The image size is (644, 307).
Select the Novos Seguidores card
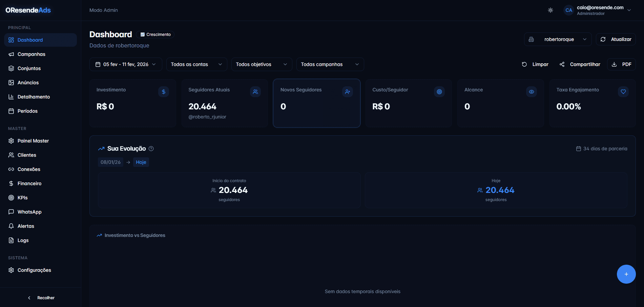(317, 103)
